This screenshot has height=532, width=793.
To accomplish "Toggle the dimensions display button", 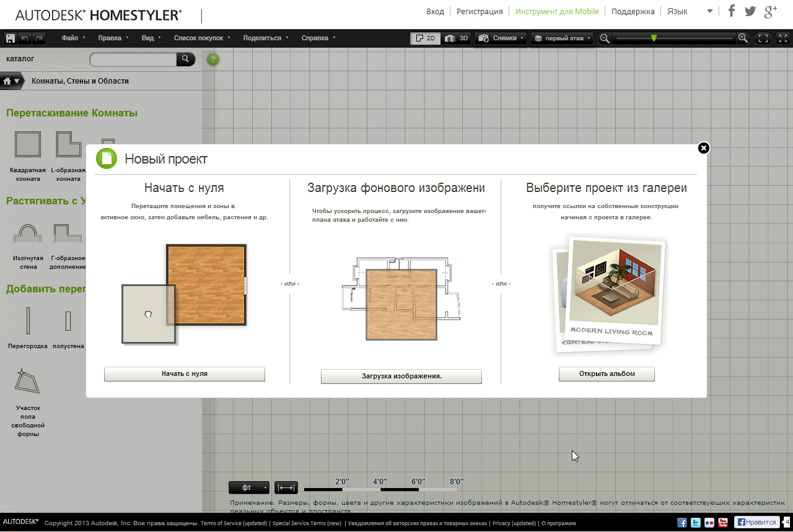I will 286,487.
